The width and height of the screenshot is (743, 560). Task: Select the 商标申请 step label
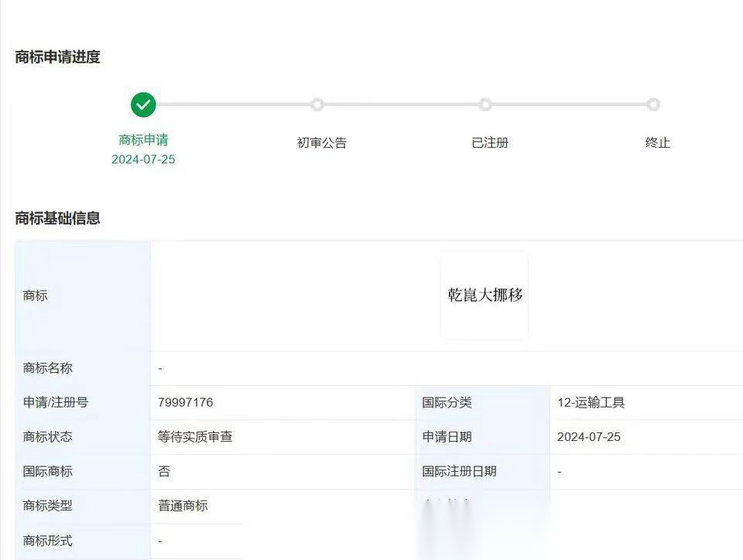143,142
